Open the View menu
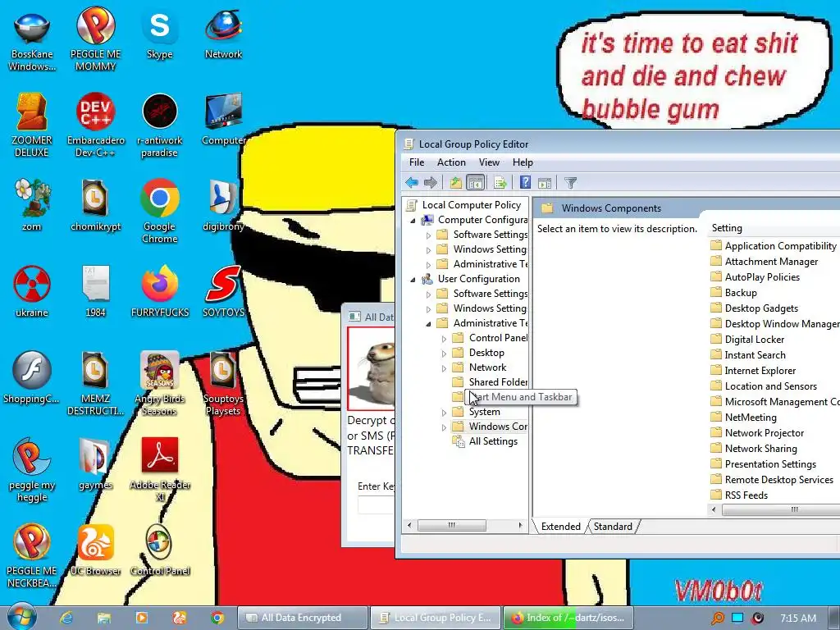This screenshot has height=630, width=840. click(x=489, y=162)
